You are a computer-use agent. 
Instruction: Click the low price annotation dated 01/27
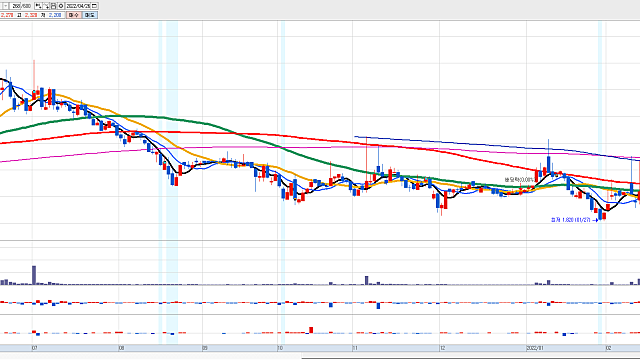573,220
